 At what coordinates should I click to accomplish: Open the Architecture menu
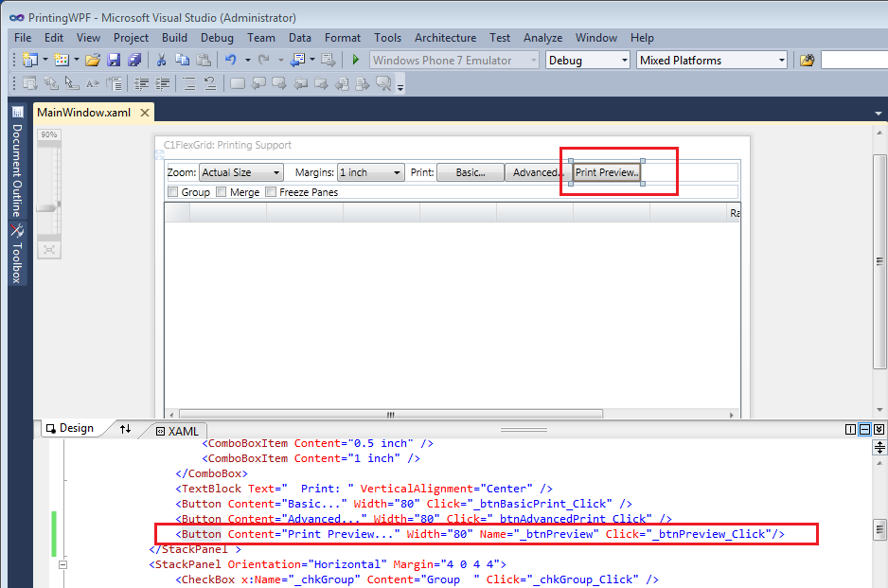click(445, 38)
